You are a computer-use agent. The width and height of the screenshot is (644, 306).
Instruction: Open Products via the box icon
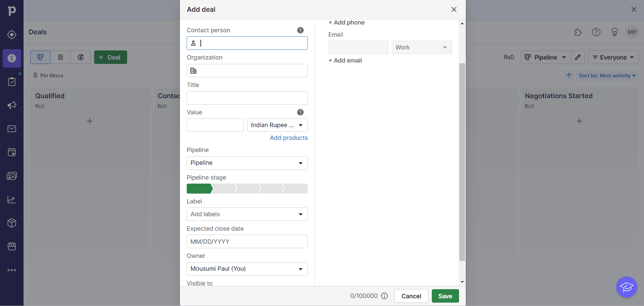[12, 223]
